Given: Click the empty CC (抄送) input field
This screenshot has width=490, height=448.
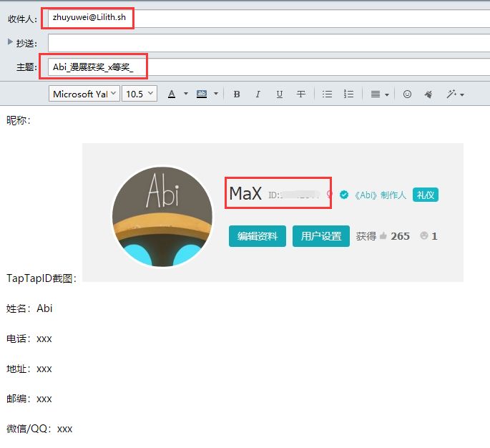Looking at the screenshot, I should tap(269, 43).
